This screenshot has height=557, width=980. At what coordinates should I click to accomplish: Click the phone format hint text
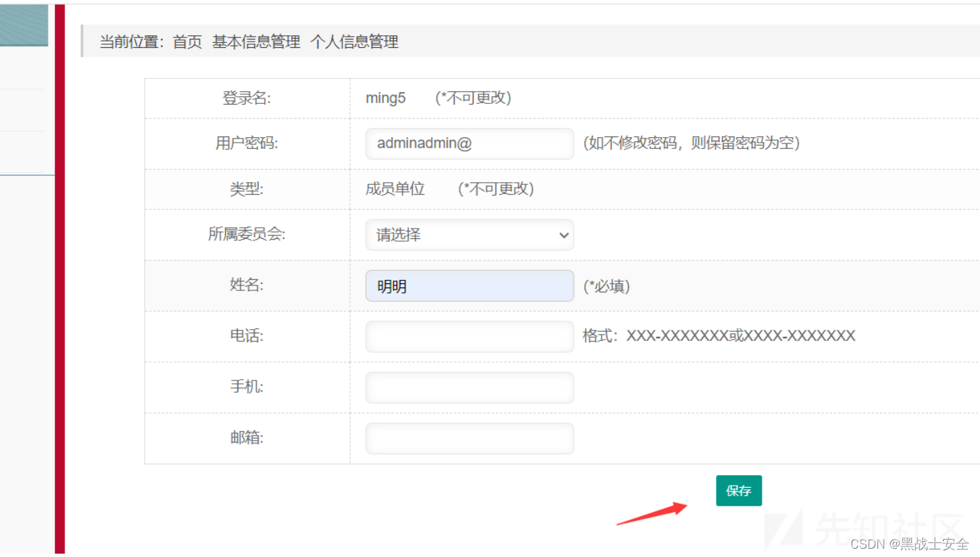(719, 336)
